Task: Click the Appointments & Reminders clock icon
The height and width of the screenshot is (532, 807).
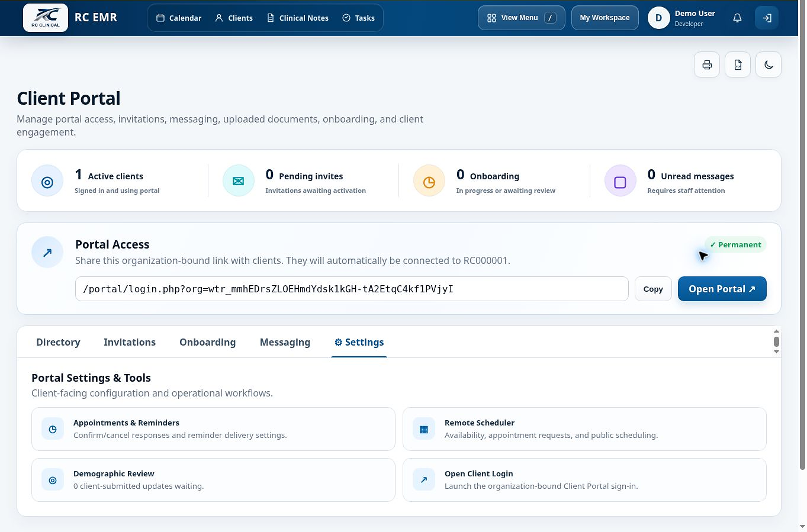Action: click(x=53, y=429)
